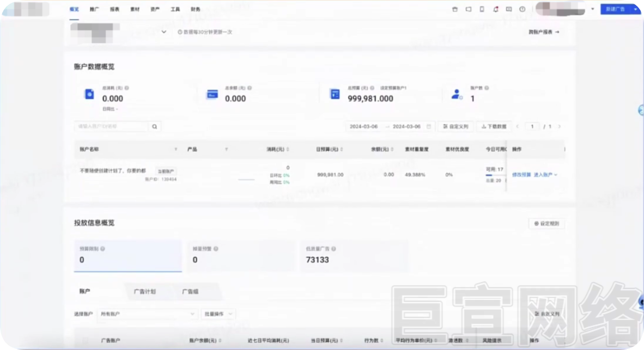Open the message box icon in header

509,9
